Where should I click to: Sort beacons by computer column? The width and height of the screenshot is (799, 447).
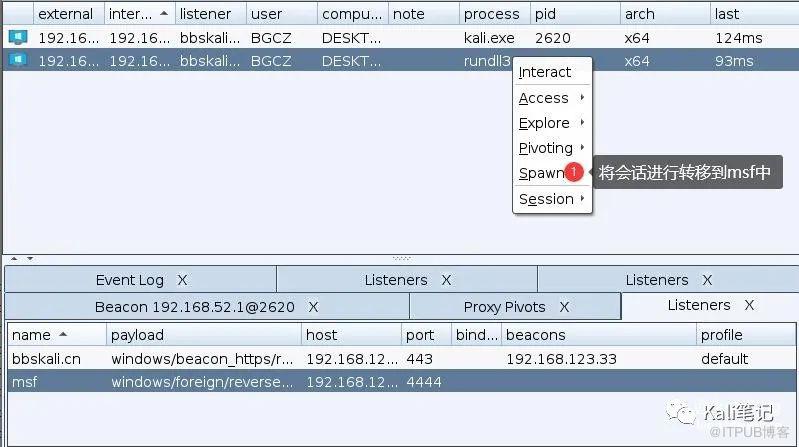coord(353,14)
